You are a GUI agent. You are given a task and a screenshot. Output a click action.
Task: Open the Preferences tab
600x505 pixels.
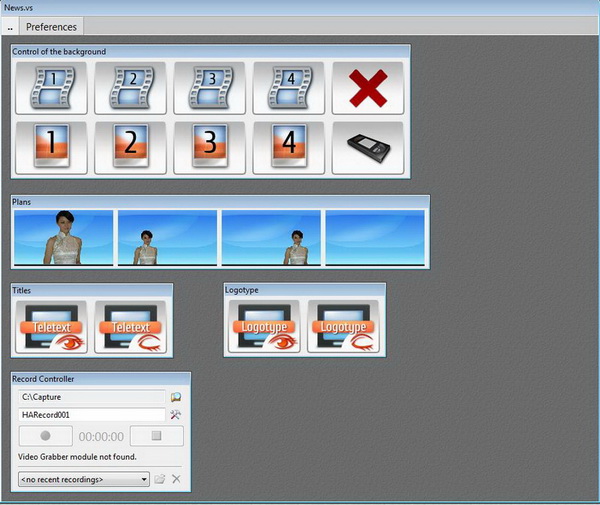coord(51,27)
